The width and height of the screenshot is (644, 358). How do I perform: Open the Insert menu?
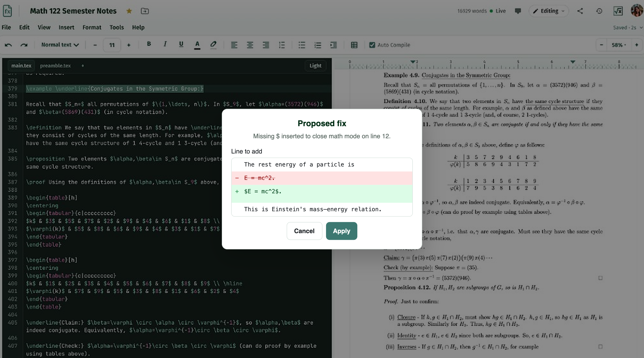click(x=66, y=27)
